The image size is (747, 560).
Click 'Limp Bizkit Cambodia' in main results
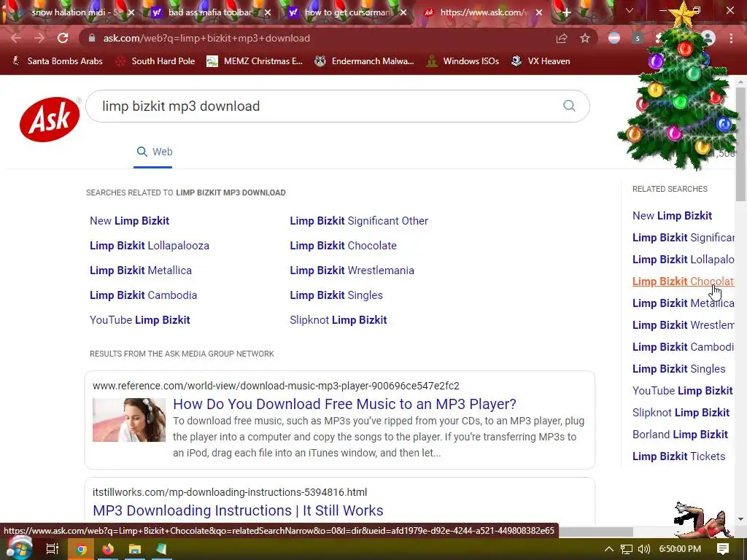coord(144,295)
